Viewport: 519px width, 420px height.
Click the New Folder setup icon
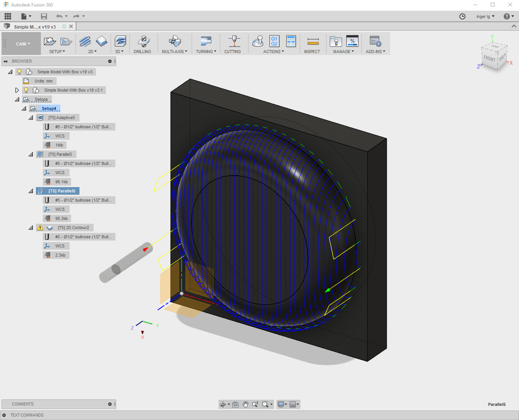[66, 41]
